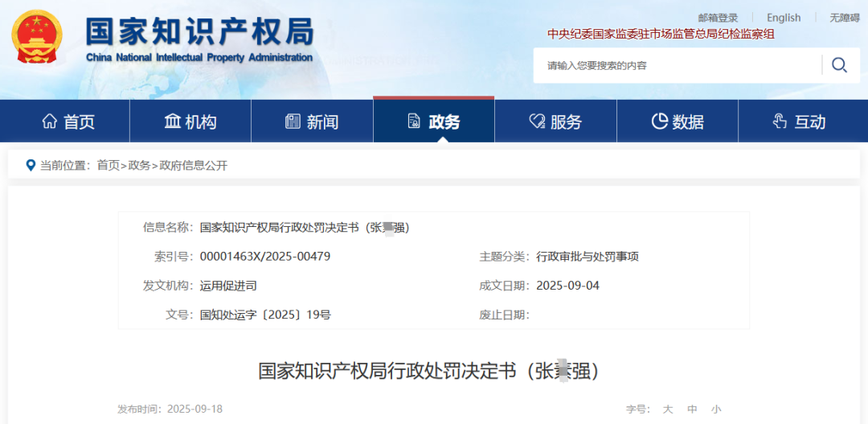Click the 废止日期 label
The height and width of the screenshot is (424, 868).
pos(504,315)
